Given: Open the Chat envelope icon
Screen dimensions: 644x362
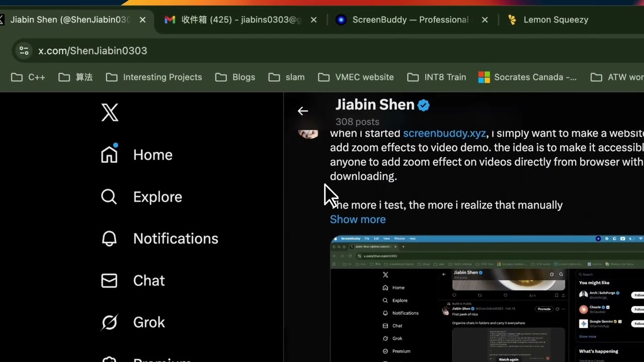Looking at the screenshot, I should (109, 281).
